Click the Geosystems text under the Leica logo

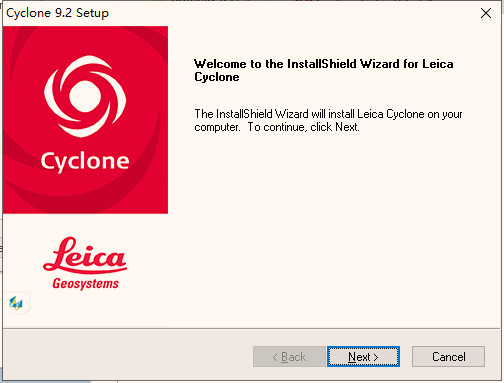pos(85,284)
